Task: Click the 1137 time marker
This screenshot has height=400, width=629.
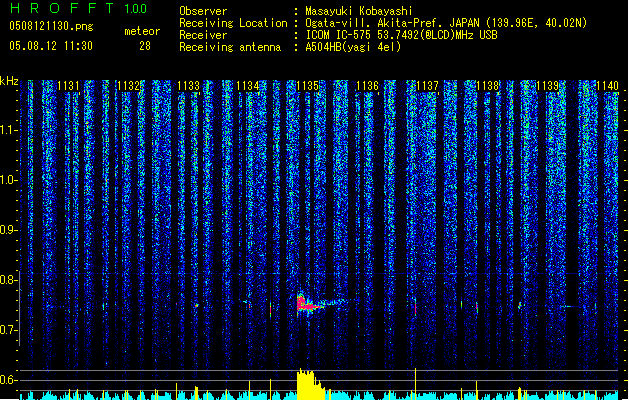Action: click(x=428, y=86)
